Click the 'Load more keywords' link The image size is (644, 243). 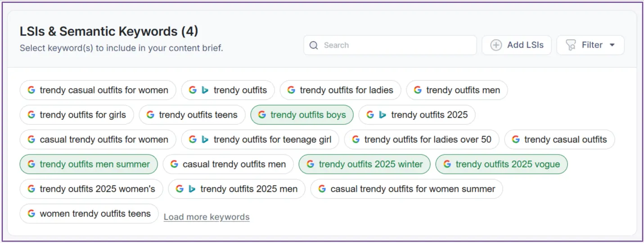coord(207,217)
